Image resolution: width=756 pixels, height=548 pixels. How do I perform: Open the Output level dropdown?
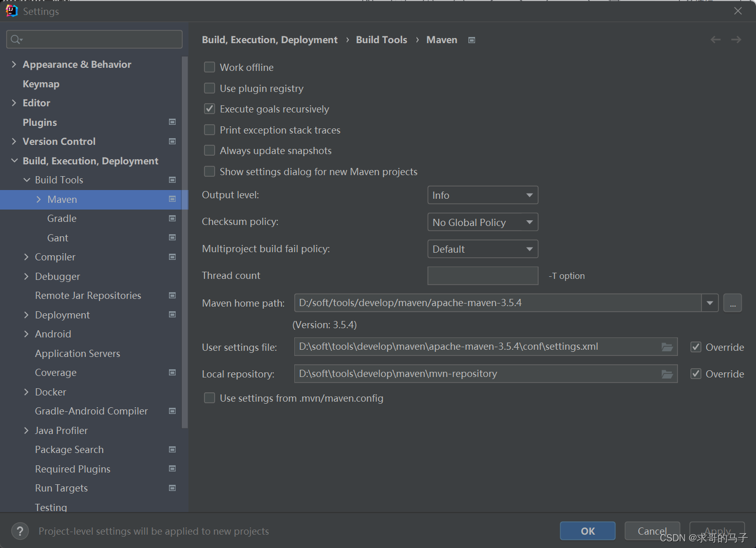coord(483,195)
